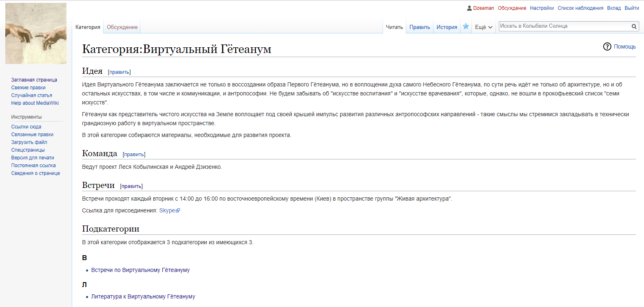This screenshot has height=307, width=644.
Task: Edit the Команда section
Action: 134,155
